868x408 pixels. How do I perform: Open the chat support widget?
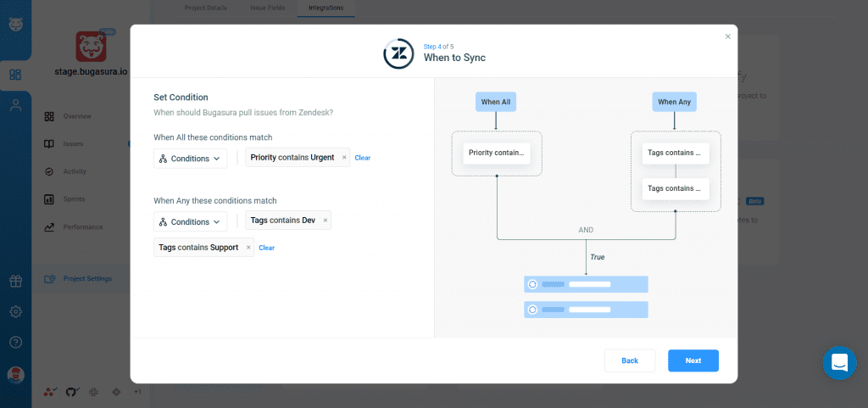pos(839,363)
